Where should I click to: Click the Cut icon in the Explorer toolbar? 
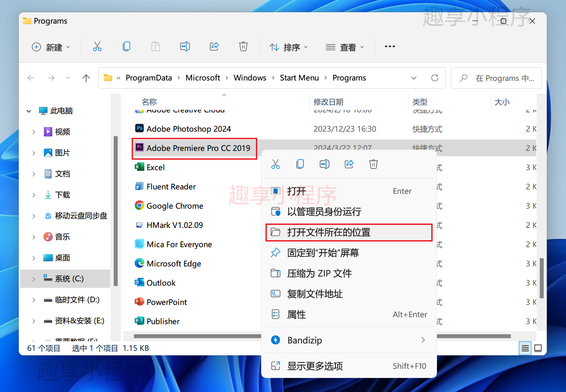(97, 47)
